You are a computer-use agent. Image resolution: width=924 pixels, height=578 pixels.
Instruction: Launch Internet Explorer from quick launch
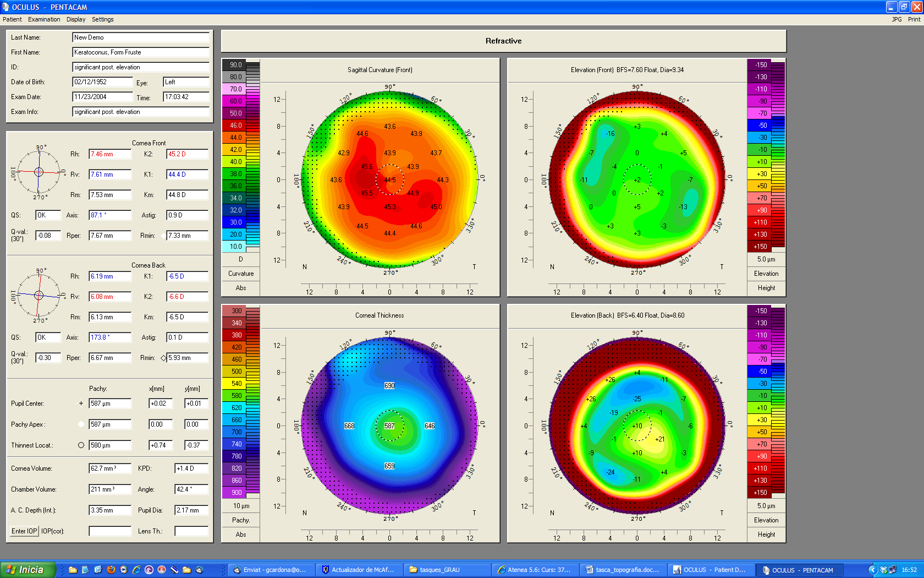pyautogui.click(x=136, y=570)
